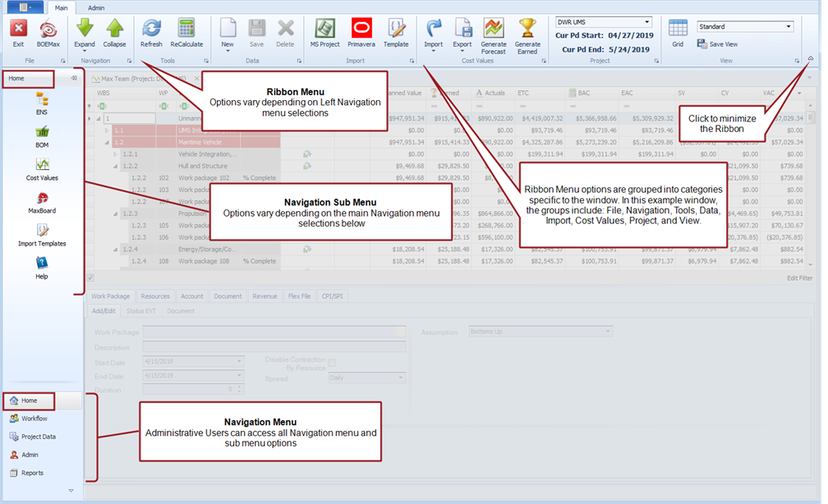
Task: Click the Primavera import icon
Action: 361,30
